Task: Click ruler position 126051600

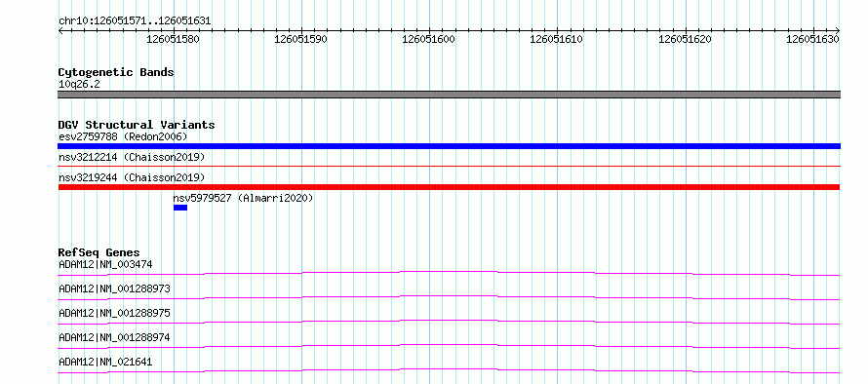Action: point(429,40)
